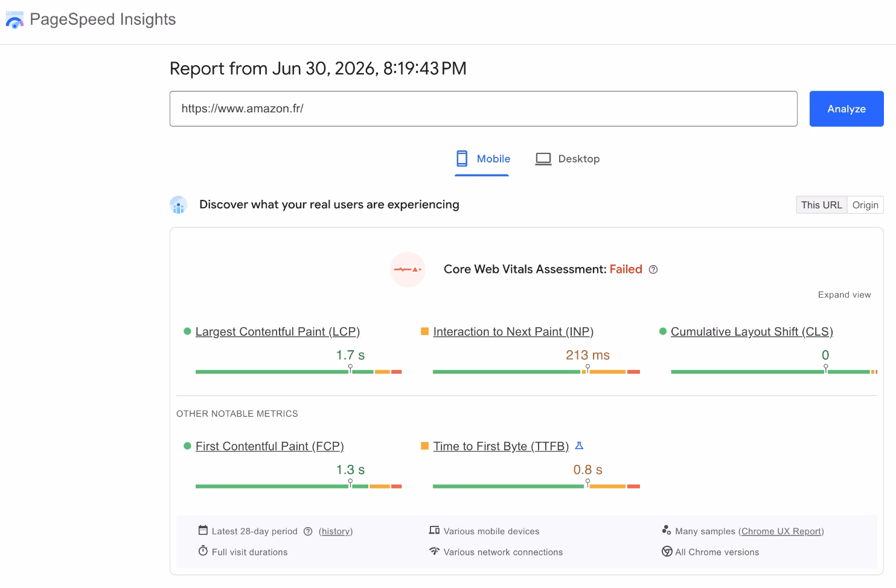The height and width of the screenshot is (588, 896).
Task: Open Cumulative Layout Shift (CLS) link
Action: (x=752, y=331)
